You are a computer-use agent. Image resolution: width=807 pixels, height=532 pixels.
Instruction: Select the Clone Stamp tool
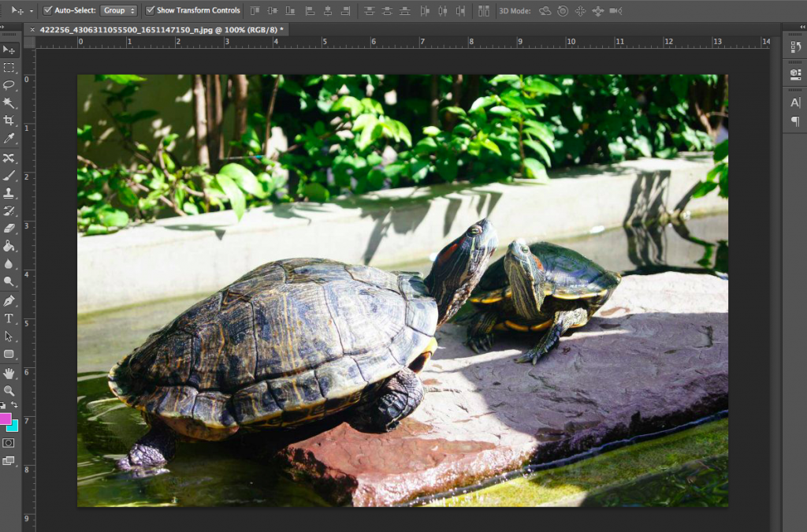pyautogui.click(x=9, y=193)
